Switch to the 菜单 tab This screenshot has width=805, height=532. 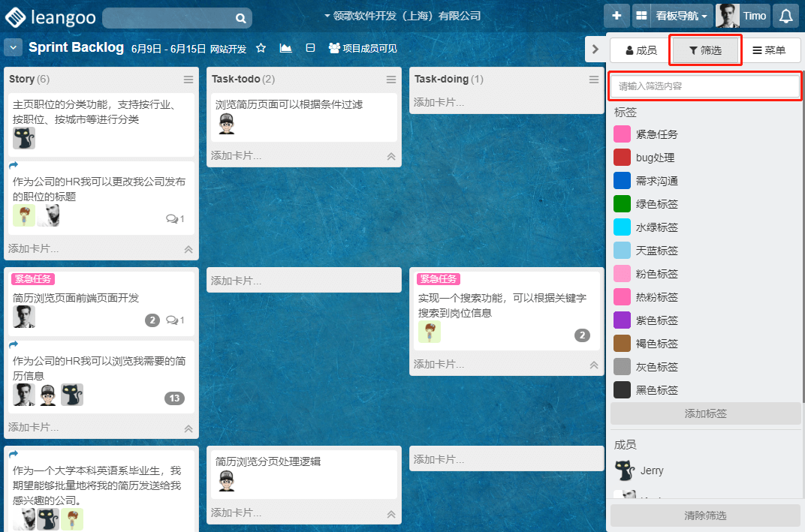pyautogui.click(x=768, y=50)
